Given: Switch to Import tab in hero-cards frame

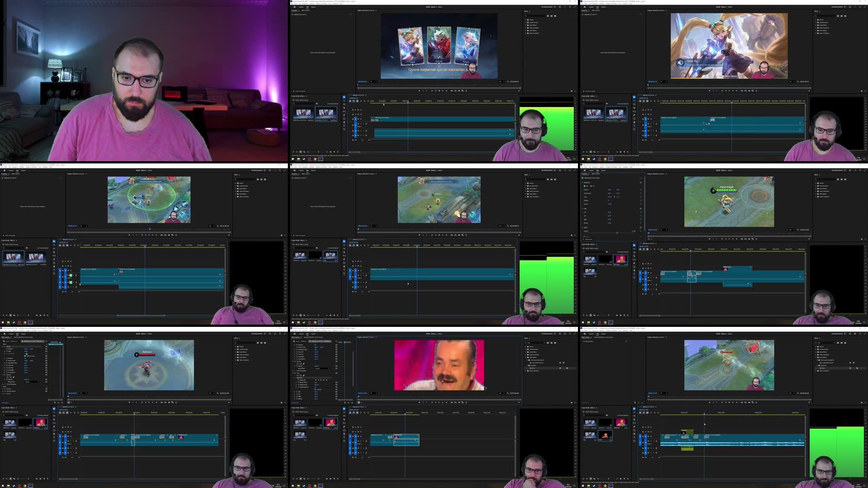Looking at the screenshot, I should click(x=301, y=7).
